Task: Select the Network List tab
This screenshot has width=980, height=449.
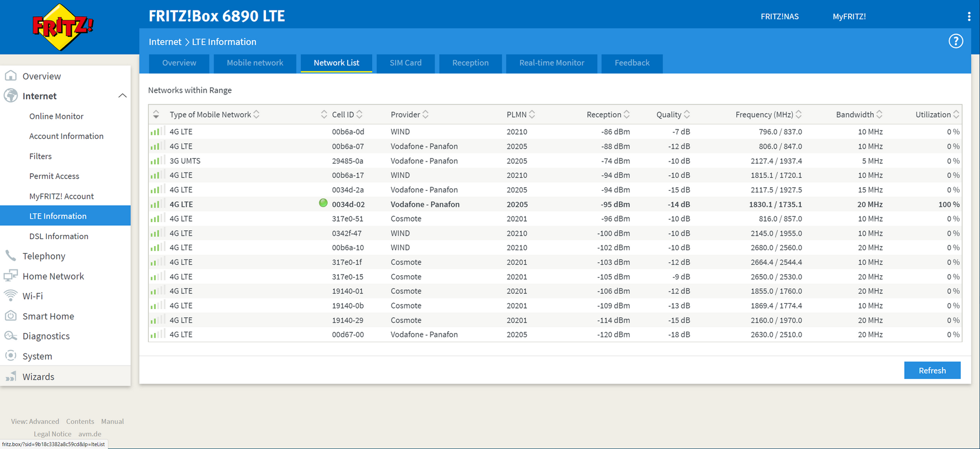Action: click(337, 63)
